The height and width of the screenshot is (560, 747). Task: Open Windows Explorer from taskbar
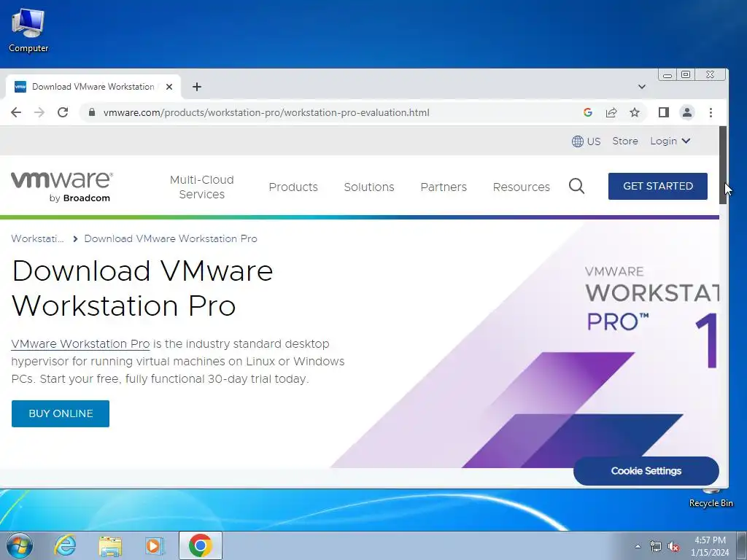coord(110,545)
